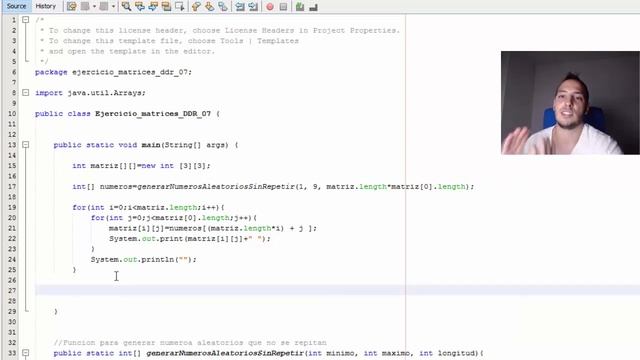640x360 pixels.
Task: Open the Back history dropdown arrow
Action: tap(94, 7)
